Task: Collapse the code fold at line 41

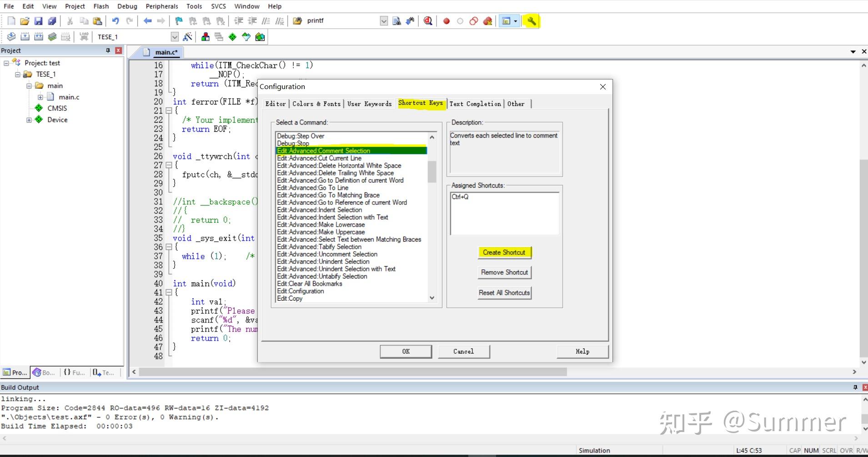Action: click(x=169, y=293)
